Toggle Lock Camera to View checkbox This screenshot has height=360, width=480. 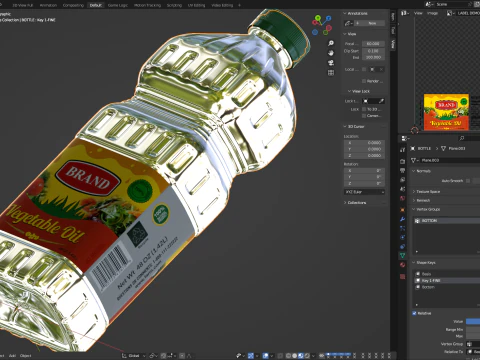[364, 116]
